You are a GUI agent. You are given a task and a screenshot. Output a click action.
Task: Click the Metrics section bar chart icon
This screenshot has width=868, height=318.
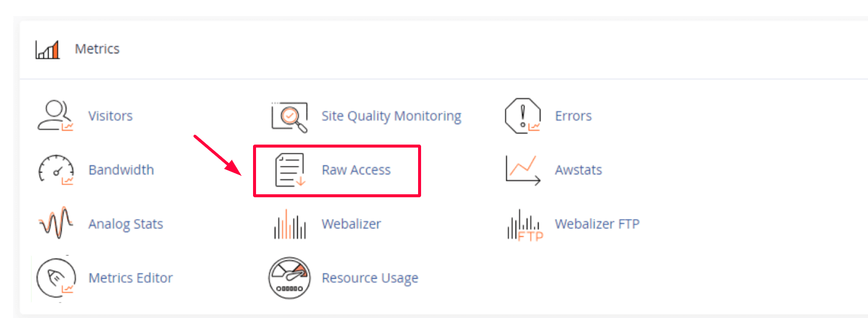click(x=47, y=49)
